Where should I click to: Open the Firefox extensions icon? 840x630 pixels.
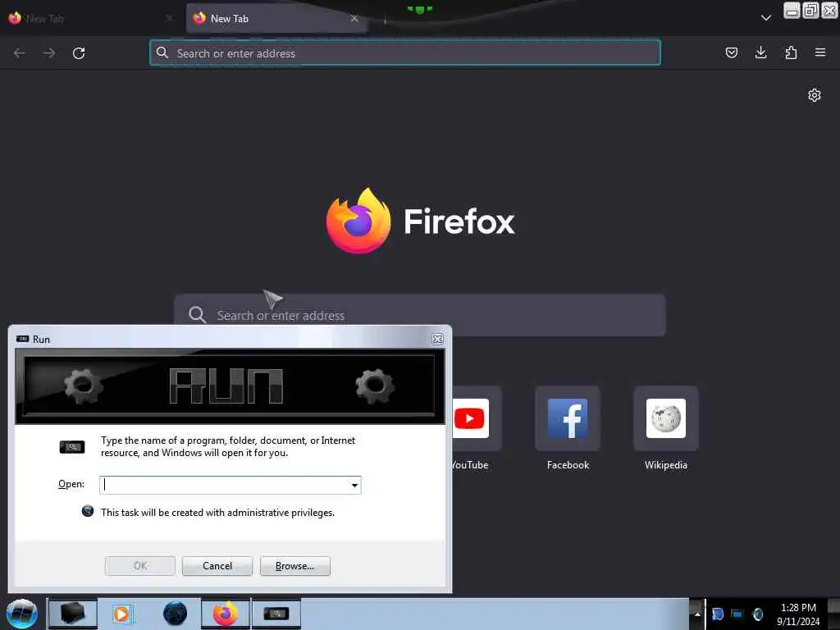point(791,52)
